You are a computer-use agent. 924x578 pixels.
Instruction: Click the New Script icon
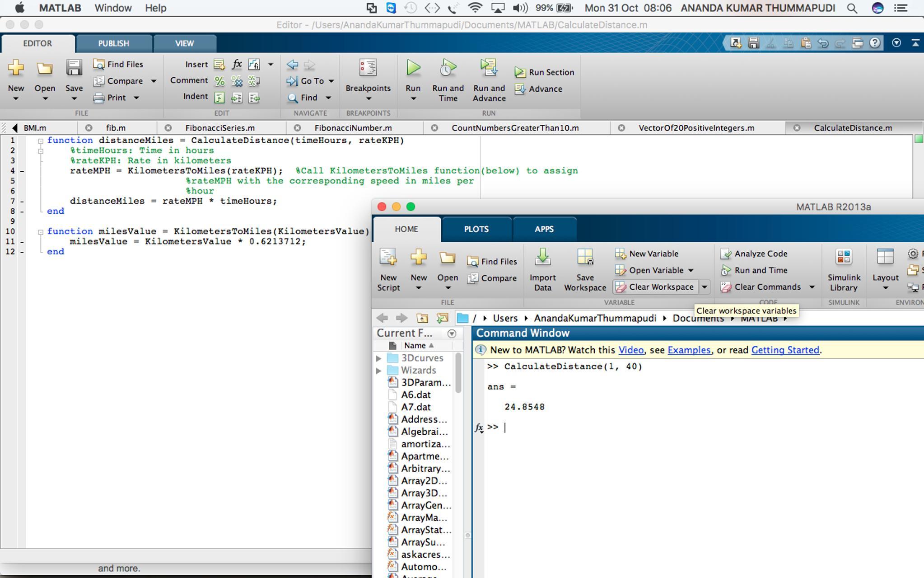pyautogui.click(x=388, y=258)
